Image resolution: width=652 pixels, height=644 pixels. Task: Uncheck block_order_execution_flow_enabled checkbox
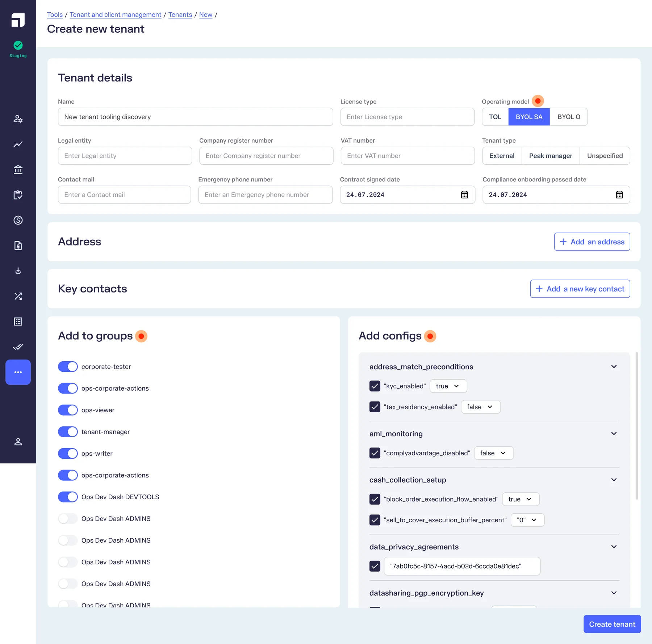click(x=375, y=499)
